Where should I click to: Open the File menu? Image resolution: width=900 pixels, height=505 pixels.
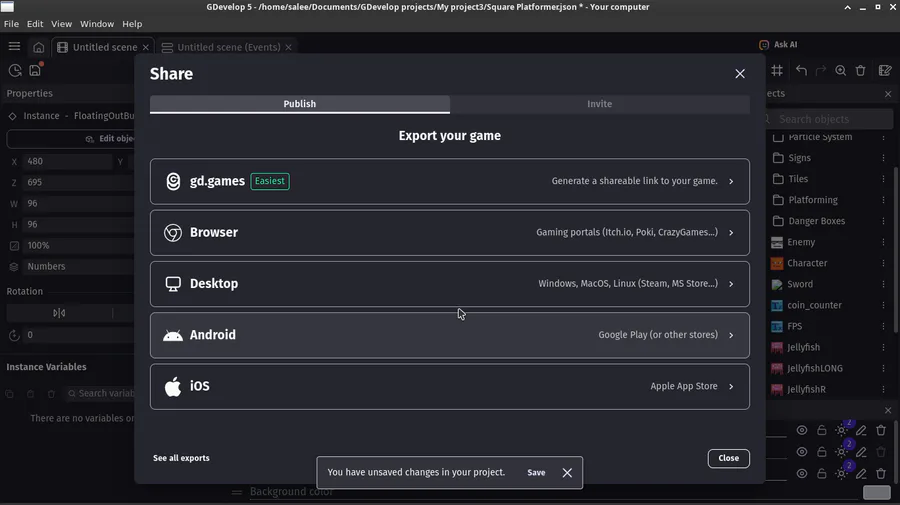point(12,24)
